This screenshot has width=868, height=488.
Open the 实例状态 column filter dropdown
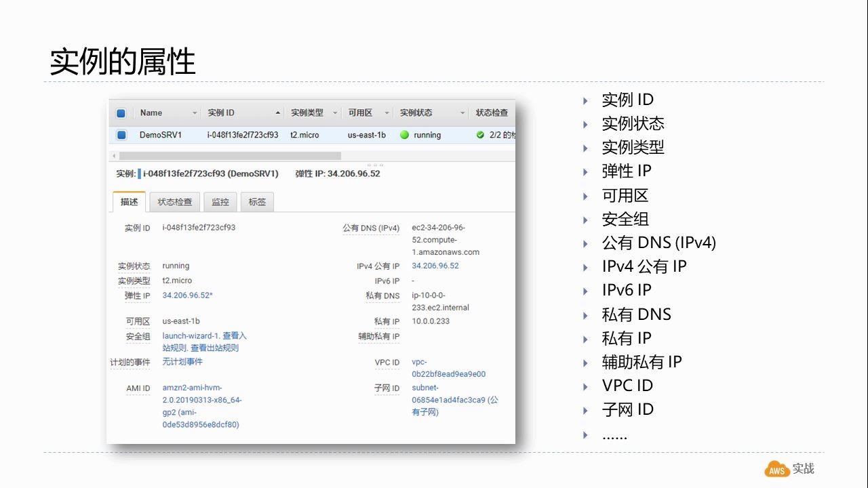[x=462, y=112]
